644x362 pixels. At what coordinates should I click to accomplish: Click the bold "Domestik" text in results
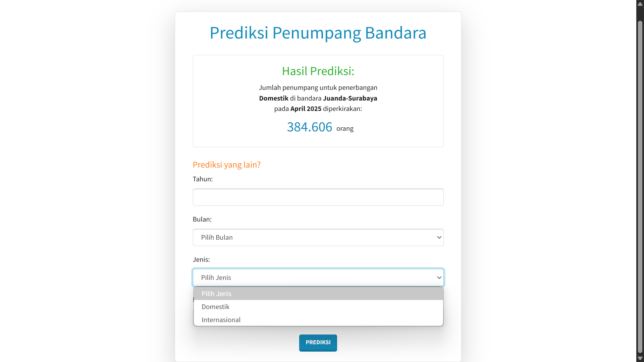click(x=273, y=98)
